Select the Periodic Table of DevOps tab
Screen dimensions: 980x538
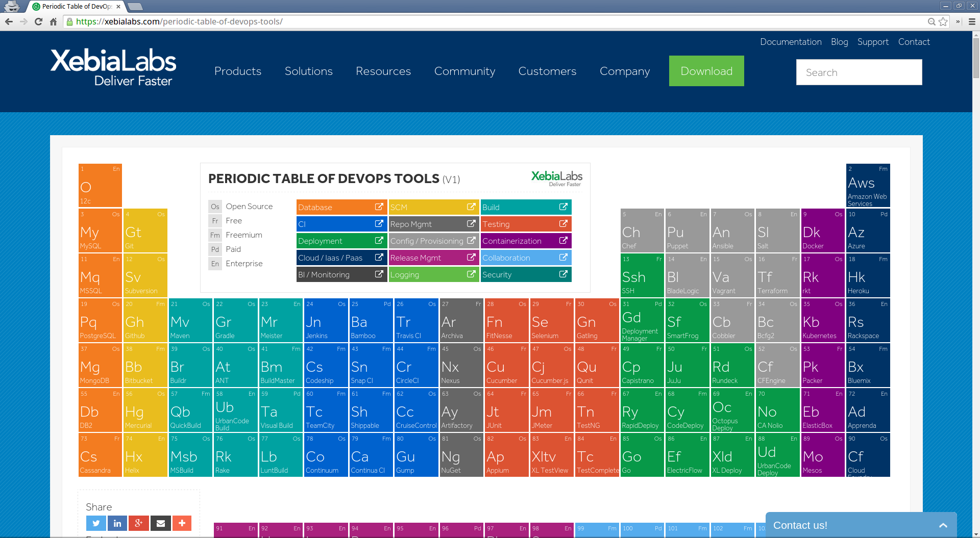77,7
